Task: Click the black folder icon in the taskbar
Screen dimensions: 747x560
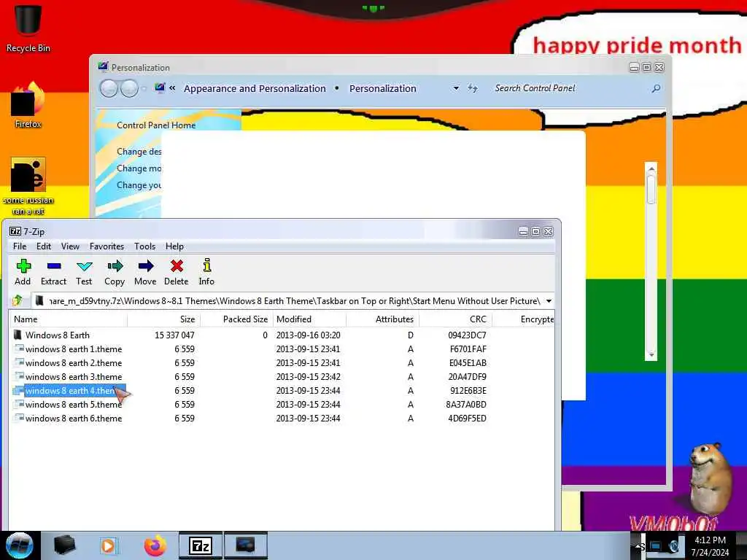Action: [64, 545]
